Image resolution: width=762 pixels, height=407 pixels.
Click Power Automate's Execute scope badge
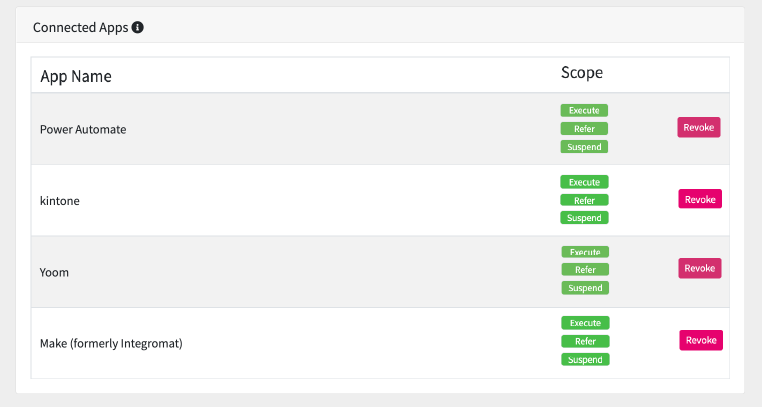(584, 110)
